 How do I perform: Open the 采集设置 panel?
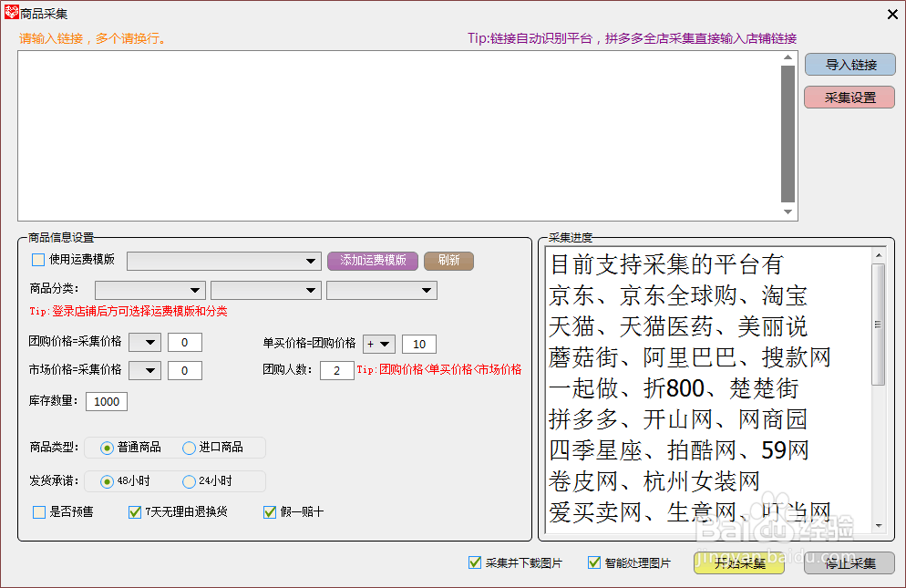[x=849, y=97]
